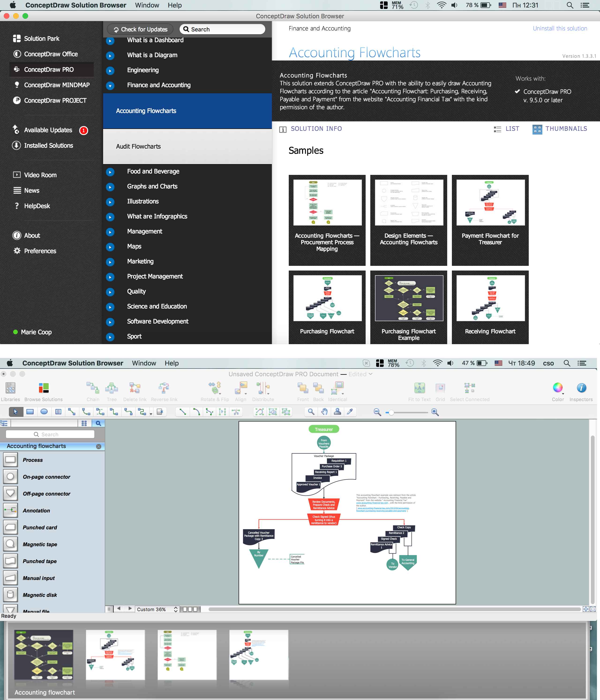The width and height of the screenshot is (600, 700).
Task: Close the Accounting flowcharts library
Action: click(99, 446)
